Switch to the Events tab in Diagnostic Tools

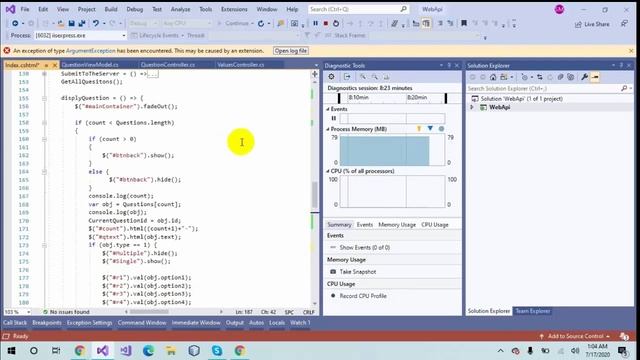click(364, 224)
